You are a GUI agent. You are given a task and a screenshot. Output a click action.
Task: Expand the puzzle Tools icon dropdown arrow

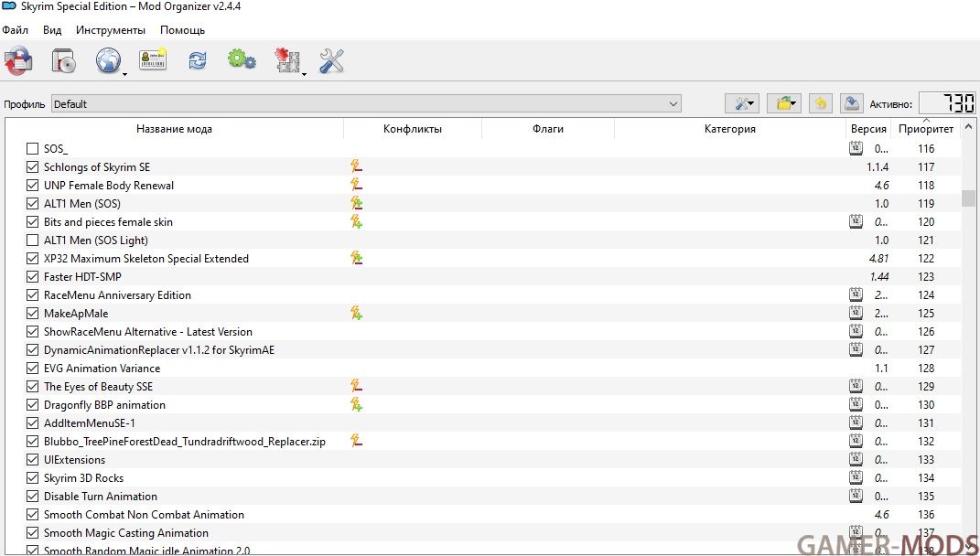305,74
